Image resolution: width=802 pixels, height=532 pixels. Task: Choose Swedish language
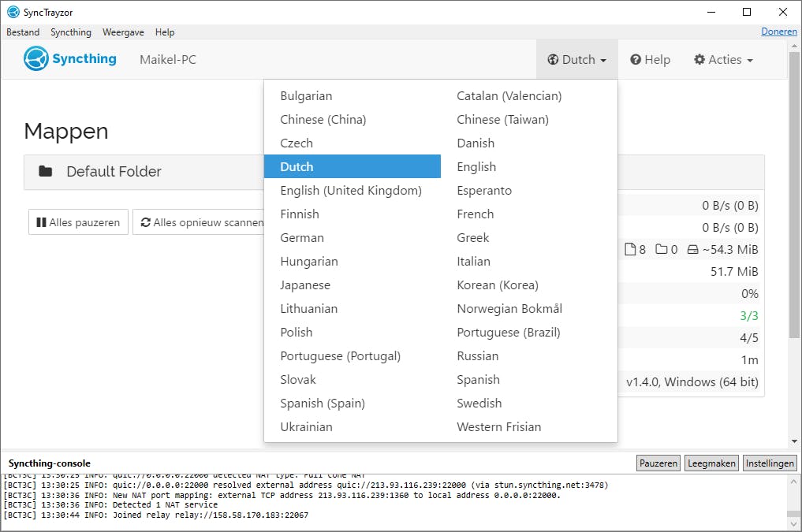pyautogui.click(x=529, y=404)
